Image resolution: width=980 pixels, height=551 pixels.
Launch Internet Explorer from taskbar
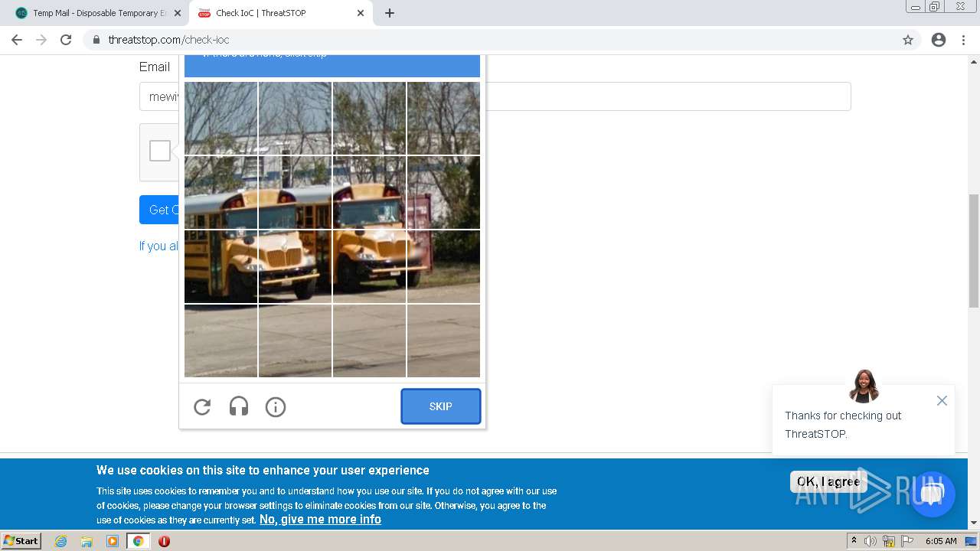click(60, 541)
